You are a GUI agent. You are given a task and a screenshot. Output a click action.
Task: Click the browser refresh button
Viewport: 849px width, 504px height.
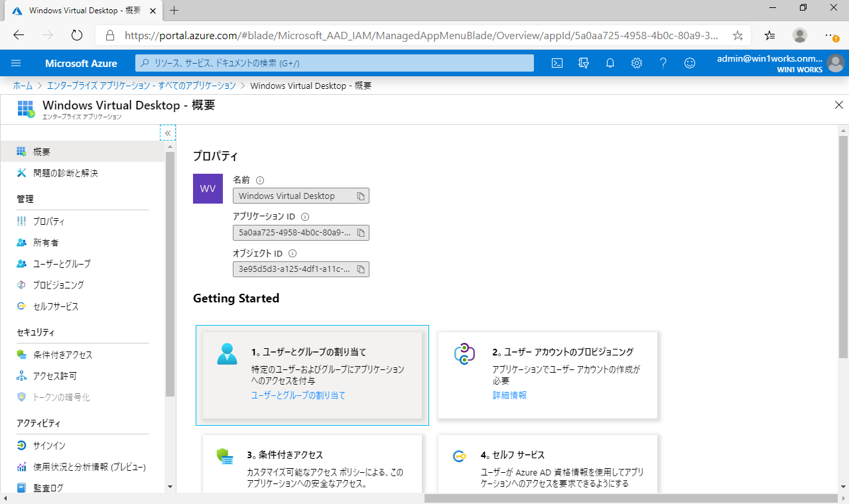tap(76, 35)
